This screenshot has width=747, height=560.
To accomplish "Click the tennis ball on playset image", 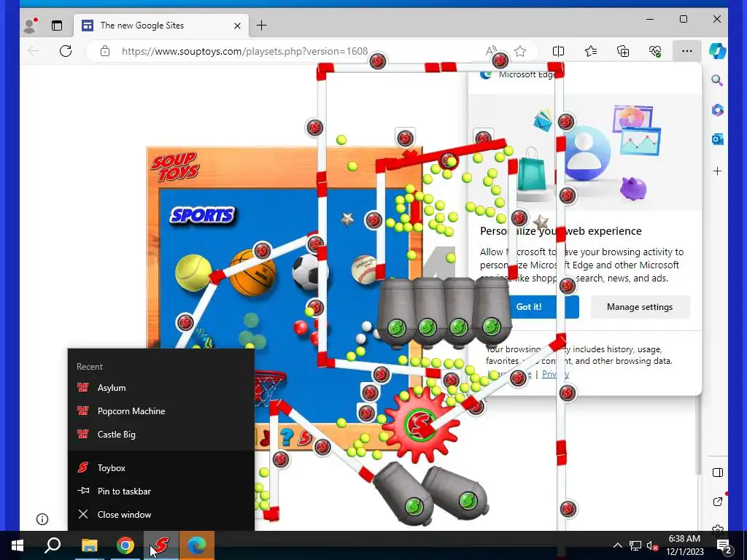I will click(x=193, y=273).
